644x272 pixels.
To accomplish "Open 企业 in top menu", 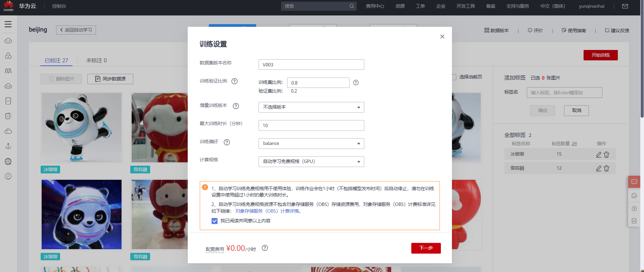I will (x=441, y=6).
